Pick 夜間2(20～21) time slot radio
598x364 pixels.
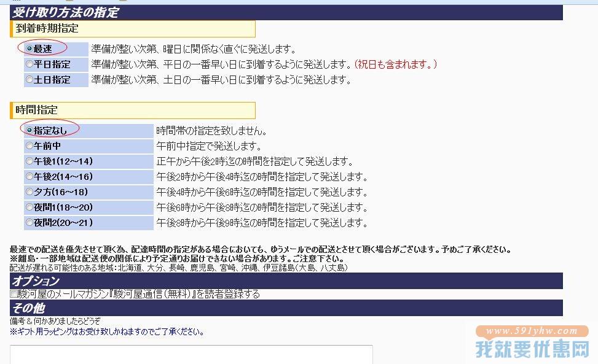point(30,222)
